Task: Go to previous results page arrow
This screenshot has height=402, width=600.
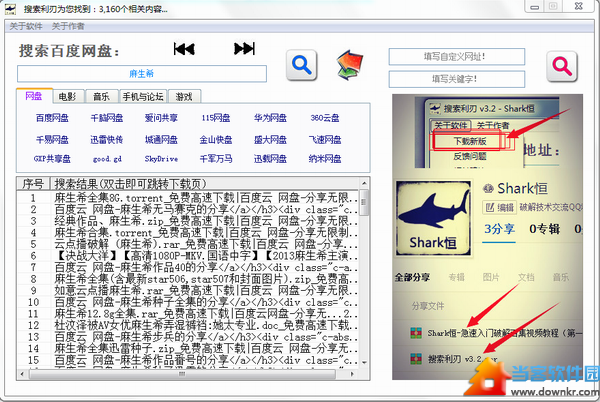Action: (184, 49)
